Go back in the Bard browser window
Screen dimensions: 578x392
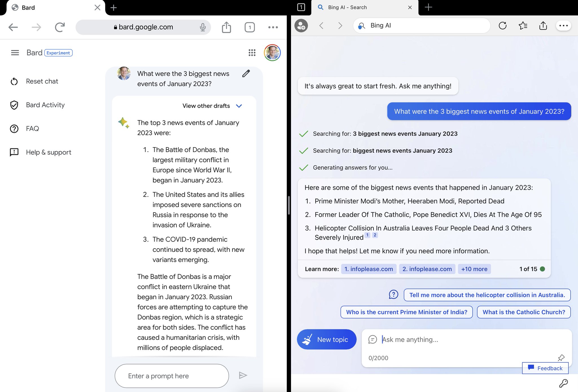(13, 27)
